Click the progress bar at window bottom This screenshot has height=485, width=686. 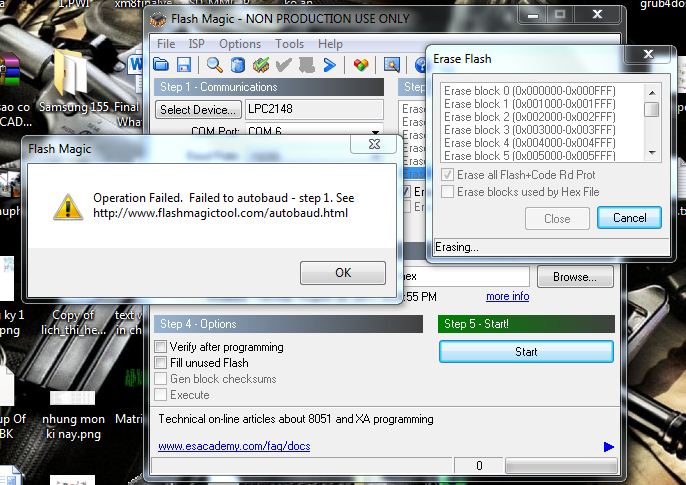coord(561,466)
